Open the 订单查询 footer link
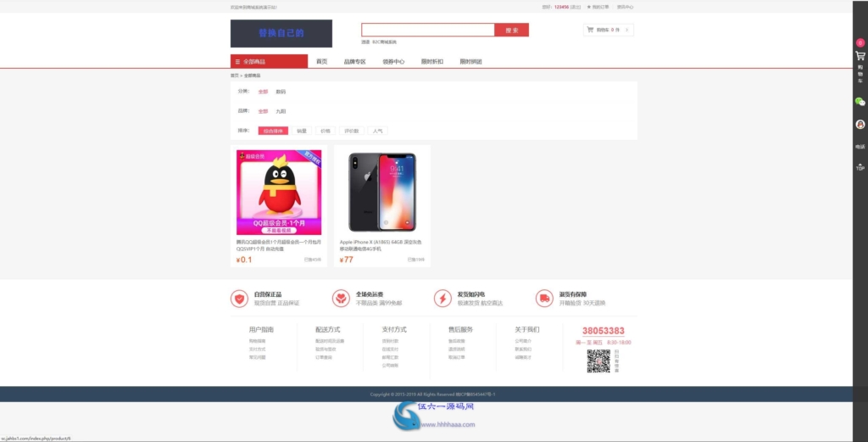 [x=324, y=357]
